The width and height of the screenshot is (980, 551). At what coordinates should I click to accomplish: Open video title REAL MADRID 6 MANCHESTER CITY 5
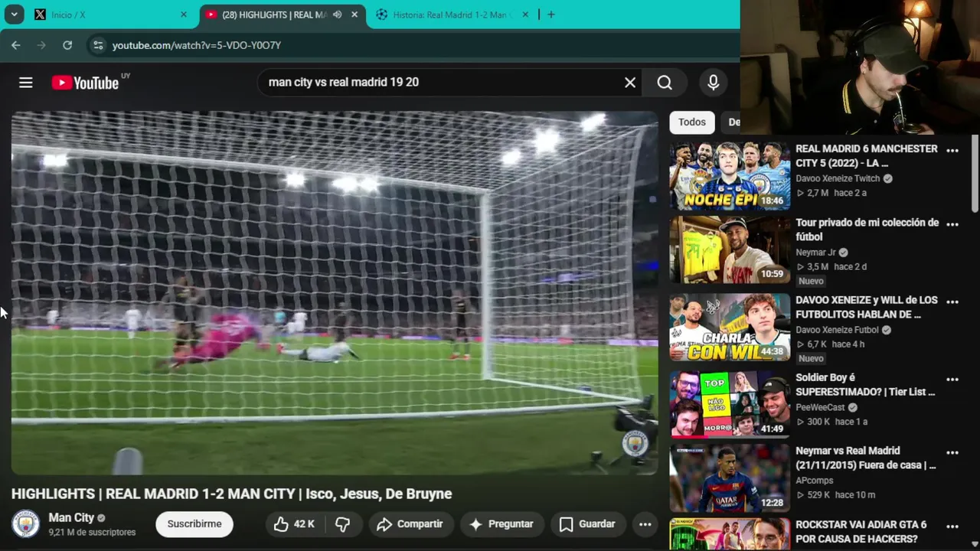tap(867, 156)
